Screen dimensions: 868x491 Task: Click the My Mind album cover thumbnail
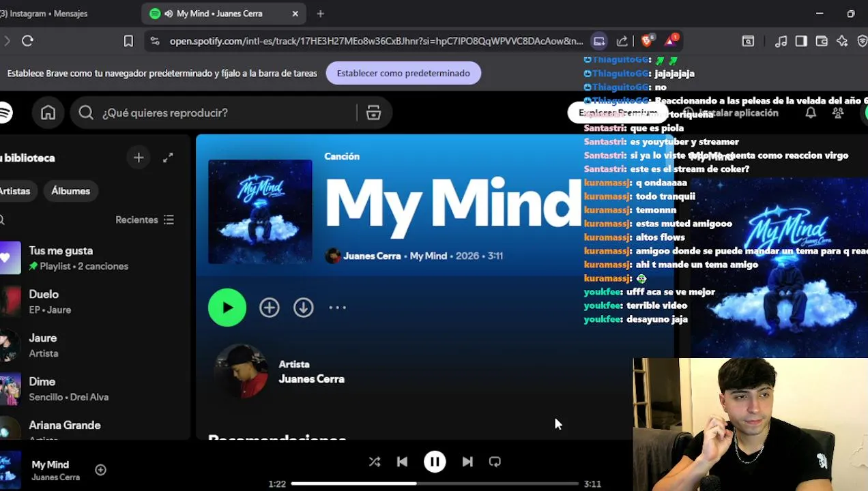(x=260, y=211)
